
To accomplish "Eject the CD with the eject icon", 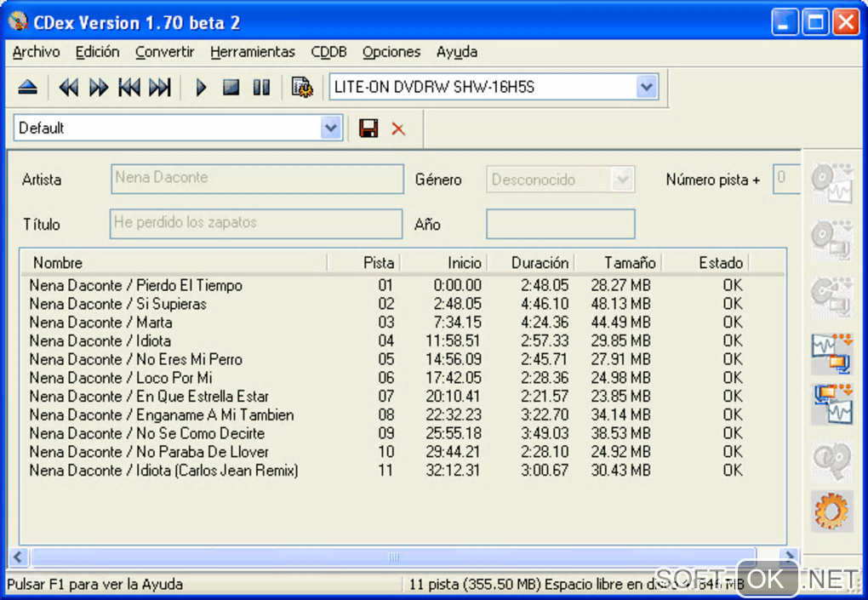I will point(28,87).
